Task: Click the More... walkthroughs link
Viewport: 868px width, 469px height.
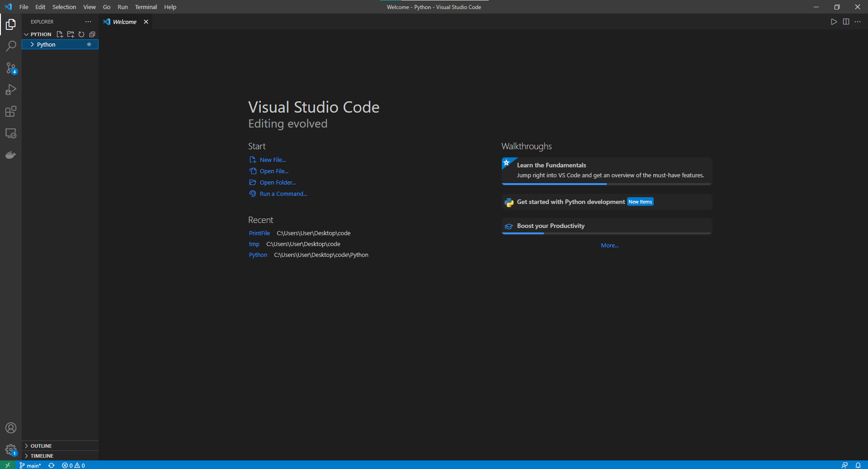Action: 610,245
